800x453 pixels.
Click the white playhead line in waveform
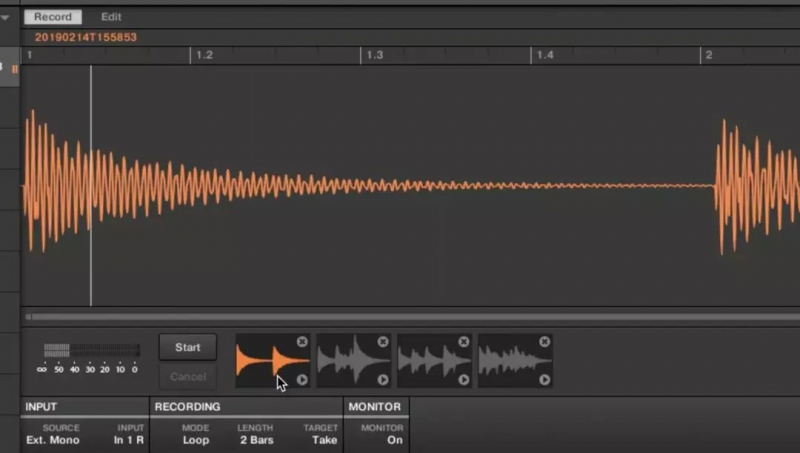(x=91, y=186)
